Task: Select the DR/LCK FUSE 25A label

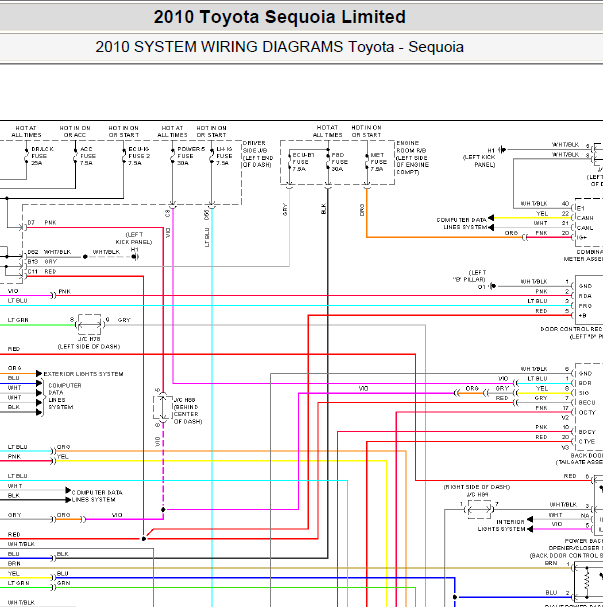Action: click(42, 156)
